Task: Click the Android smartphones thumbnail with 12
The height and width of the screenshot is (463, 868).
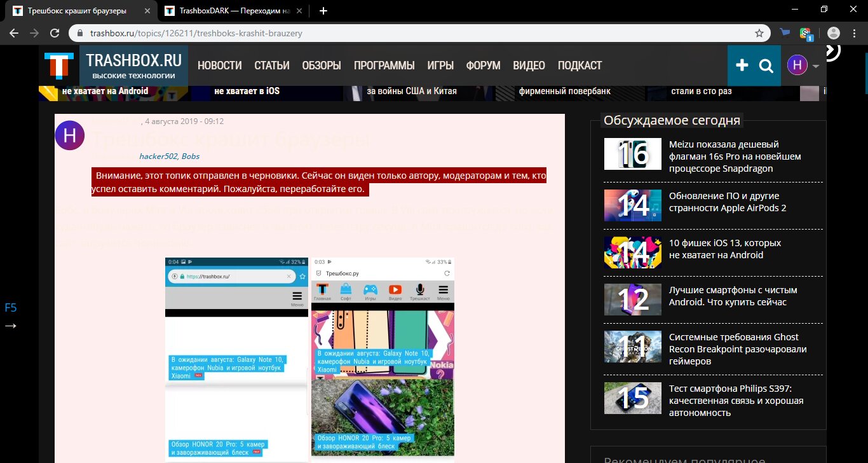Action: 633,299
